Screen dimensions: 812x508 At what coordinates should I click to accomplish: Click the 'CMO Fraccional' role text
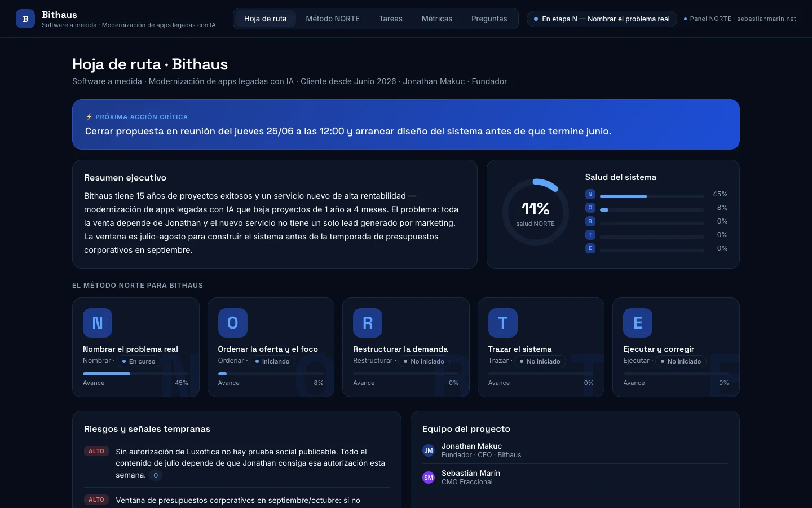point(467,482)
